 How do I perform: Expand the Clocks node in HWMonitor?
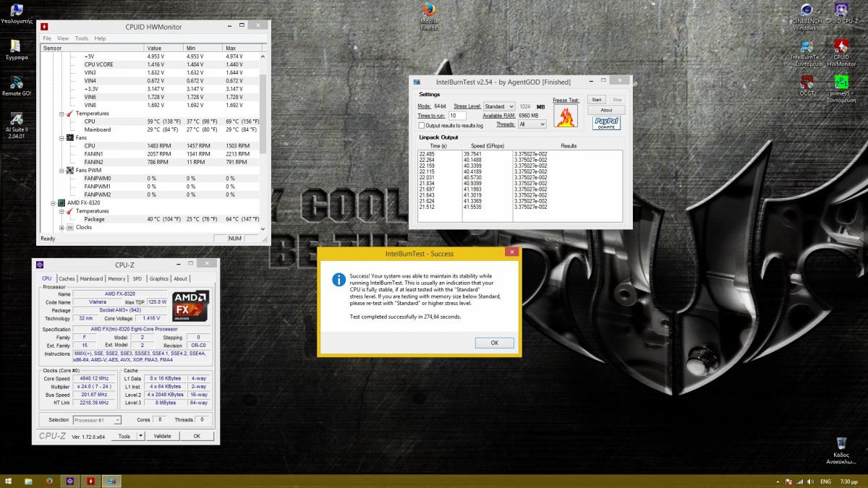coord(62,228)
